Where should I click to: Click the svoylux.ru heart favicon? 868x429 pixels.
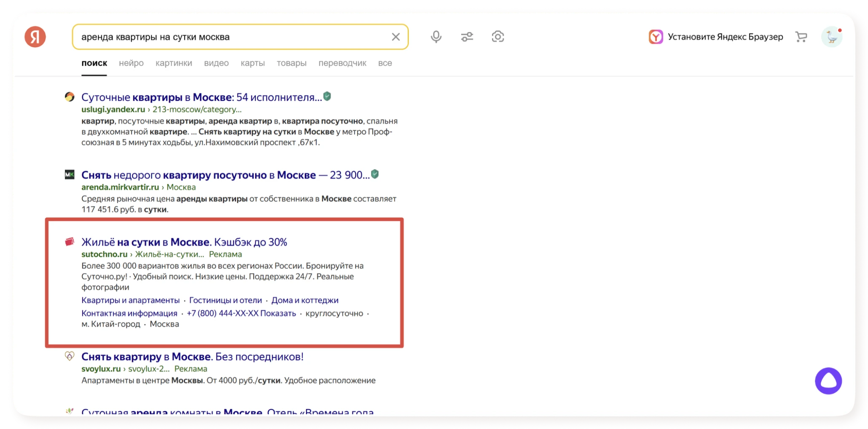(x=70, y=356)
